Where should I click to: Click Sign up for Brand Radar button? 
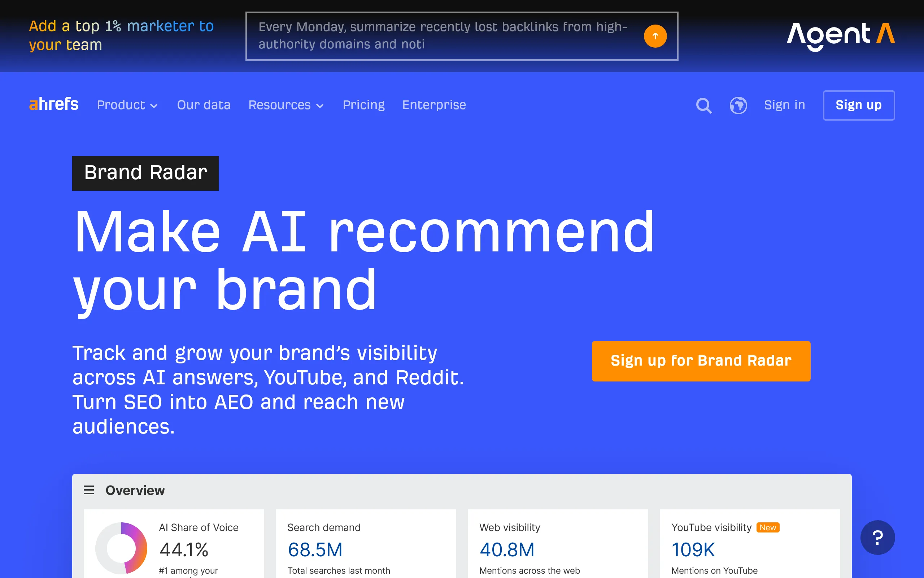pyautogui.click(x=701, y=361)
